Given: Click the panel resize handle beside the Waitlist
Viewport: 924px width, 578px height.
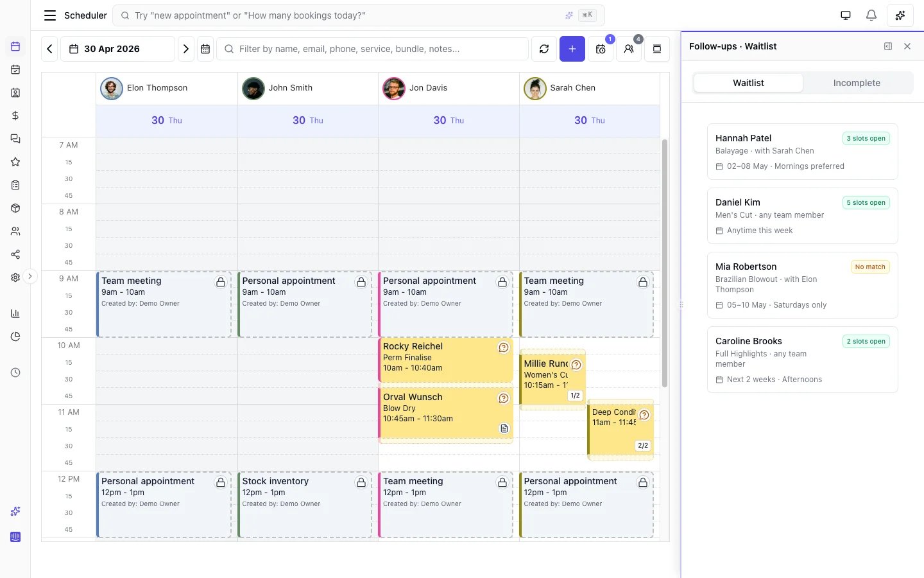Looking at the screenshot, I should [x=681, y=304].
